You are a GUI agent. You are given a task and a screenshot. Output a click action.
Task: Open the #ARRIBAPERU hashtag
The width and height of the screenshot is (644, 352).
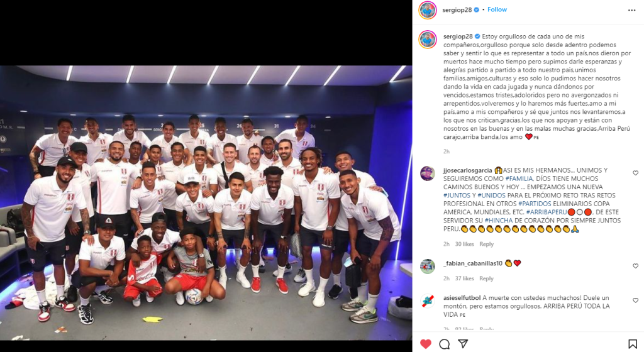point(547,212)
